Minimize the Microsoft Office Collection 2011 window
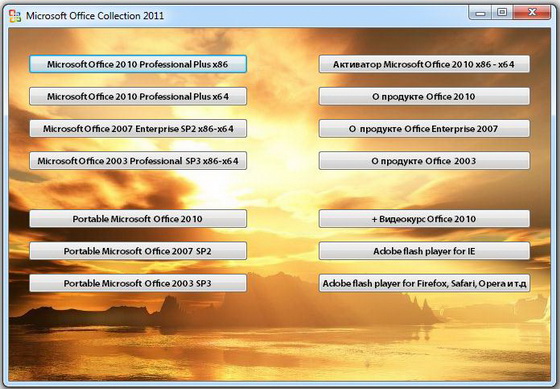The image size is (560, 389). (x=480, y=13)
